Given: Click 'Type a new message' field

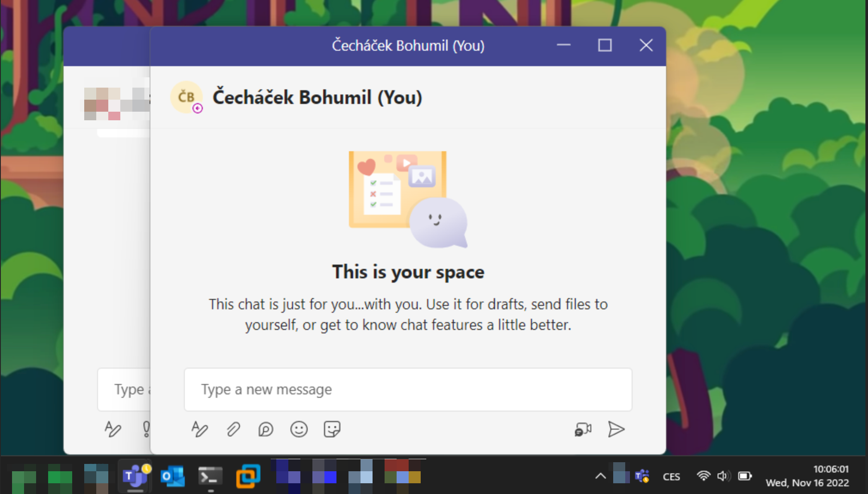Looking at the screenshot, I should 407,390.
